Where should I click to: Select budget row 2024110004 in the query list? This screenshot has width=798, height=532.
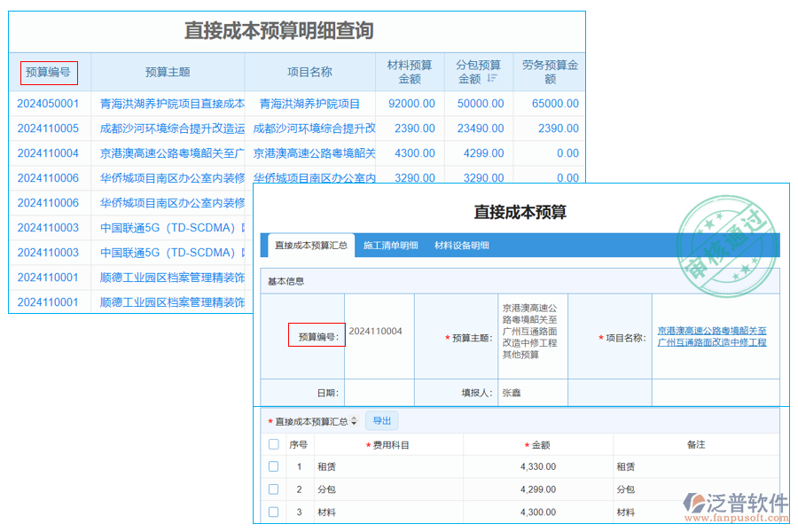coord(51,151)
